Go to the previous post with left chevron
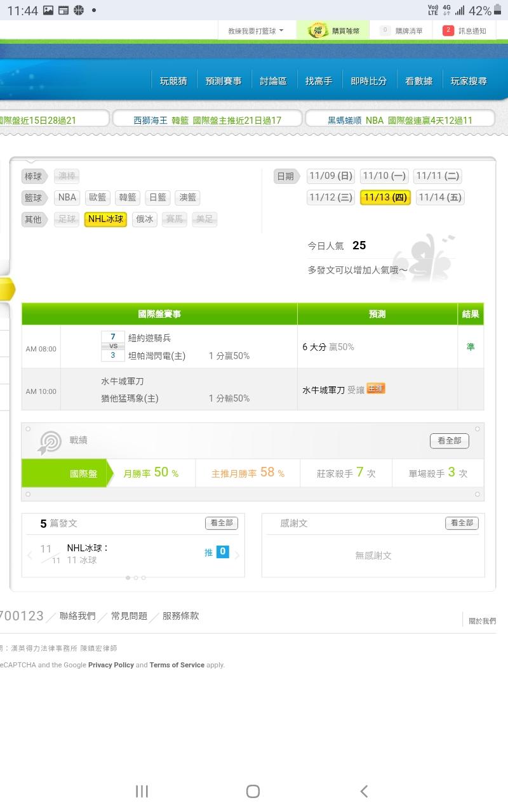 (30, 556)
